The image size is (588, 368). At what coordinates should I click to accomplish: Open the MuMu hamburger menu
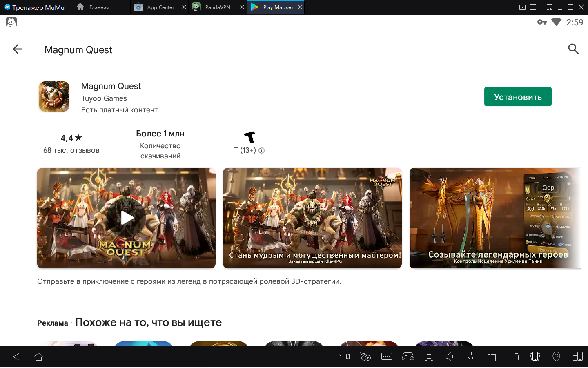pyautogui.click(x=533, y=7)
